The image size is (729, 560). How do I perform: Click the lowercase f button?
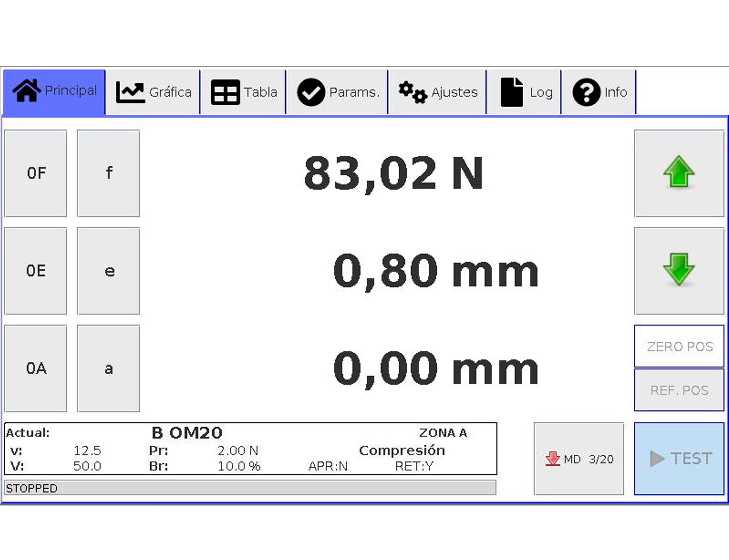(x=108, y=173)
